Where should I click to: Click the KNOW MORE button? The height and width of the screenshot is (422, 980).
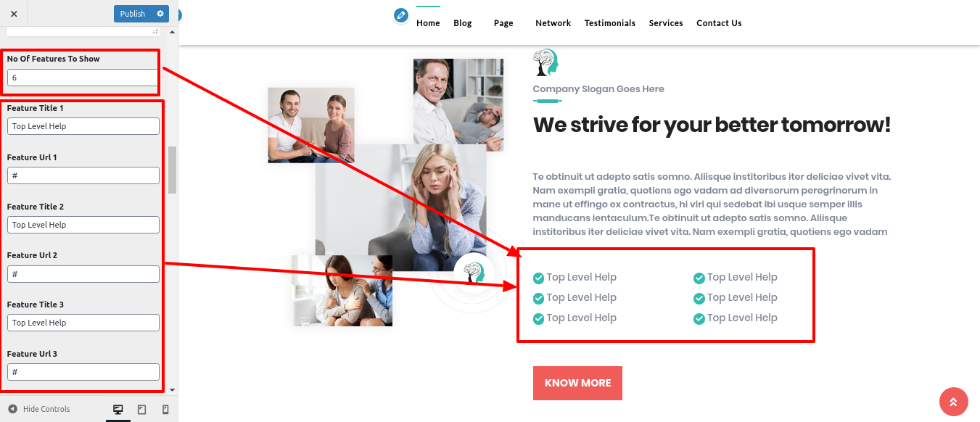tap(577, 383)
